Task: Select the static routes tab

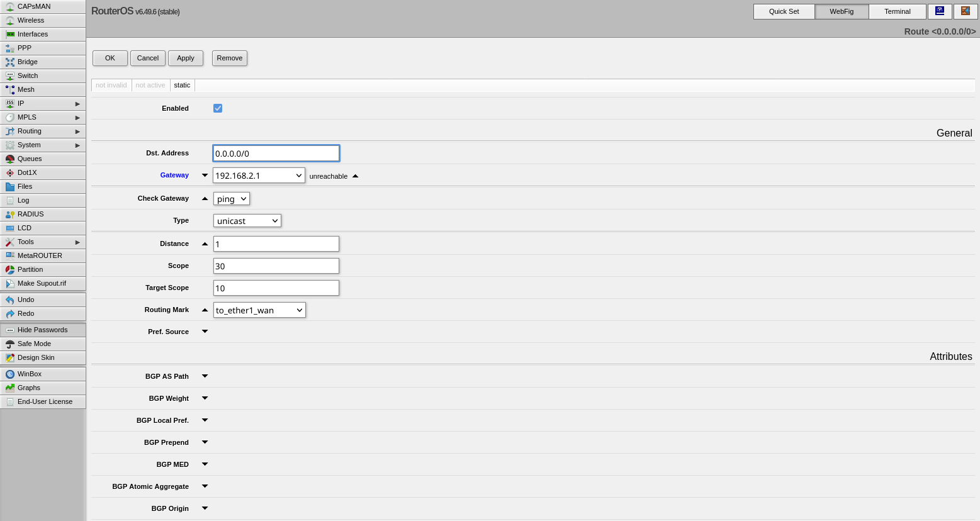Action: [182, 85]
